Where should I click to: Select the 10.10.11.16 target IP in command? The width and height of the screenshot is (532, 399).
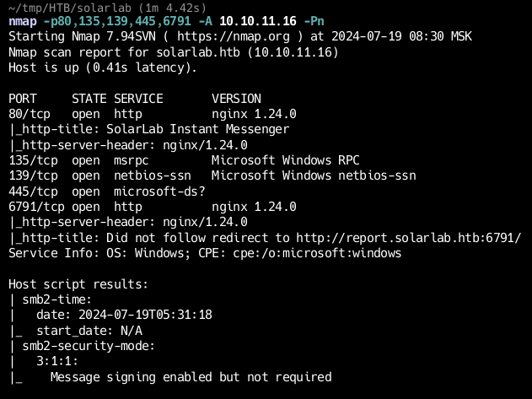tap(258, 21)
